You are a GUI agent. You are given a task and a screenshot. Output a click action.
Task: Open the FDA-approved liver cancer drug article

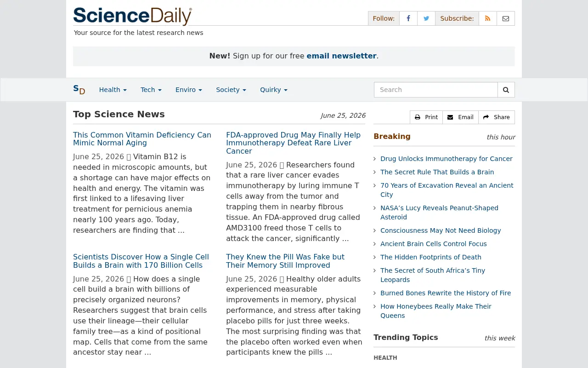coord(293,143)
